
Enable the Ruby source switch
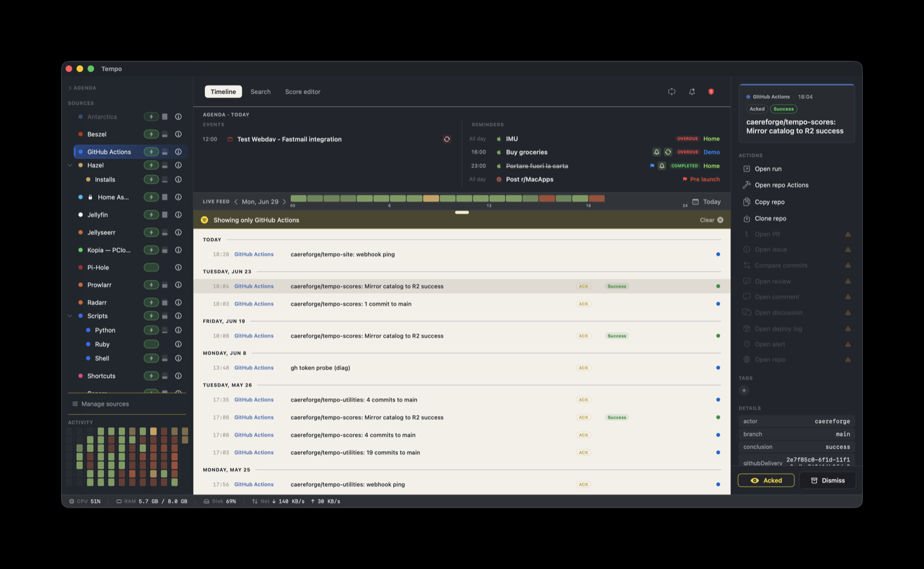pyautogui.click(x=151, y=344)
